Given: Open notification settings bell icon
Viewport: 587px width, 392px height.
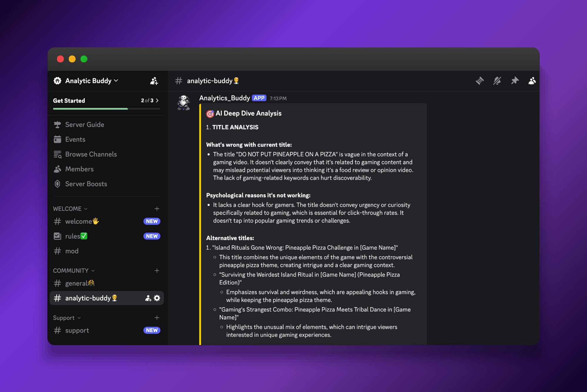Looking at the screenshot, I should point(497,81).
